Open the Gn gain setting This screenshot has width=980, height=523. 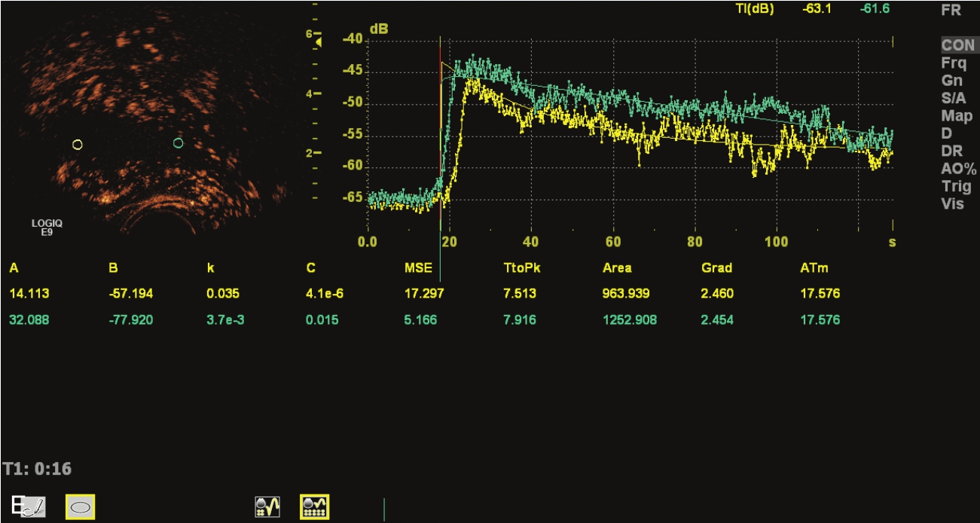951,81
